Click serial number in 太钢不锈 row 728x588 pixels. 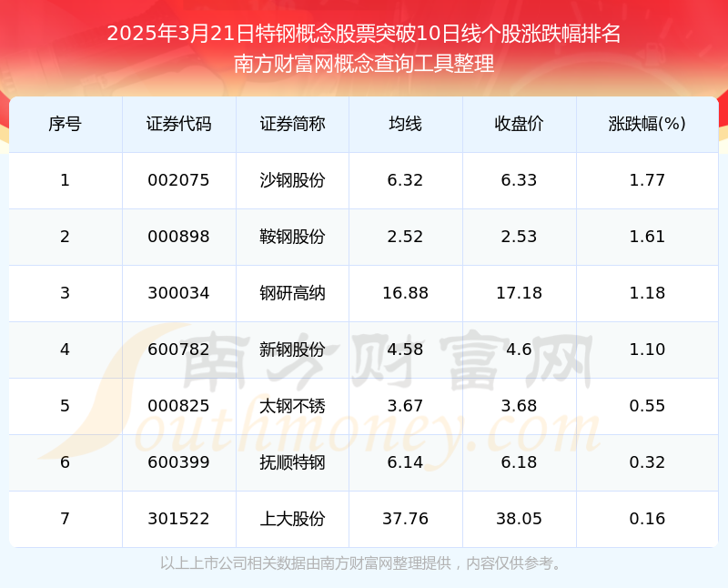65,406
